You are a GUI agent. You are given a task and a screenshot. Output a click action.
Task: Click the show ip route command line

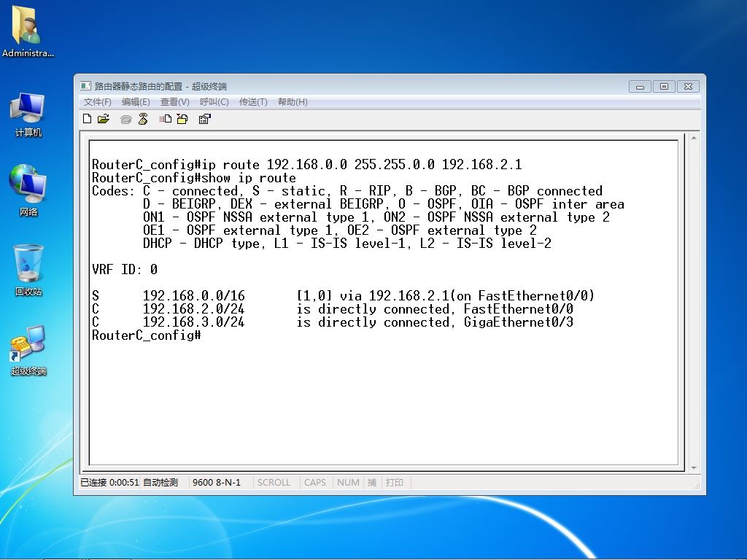[x=194, y=178]
